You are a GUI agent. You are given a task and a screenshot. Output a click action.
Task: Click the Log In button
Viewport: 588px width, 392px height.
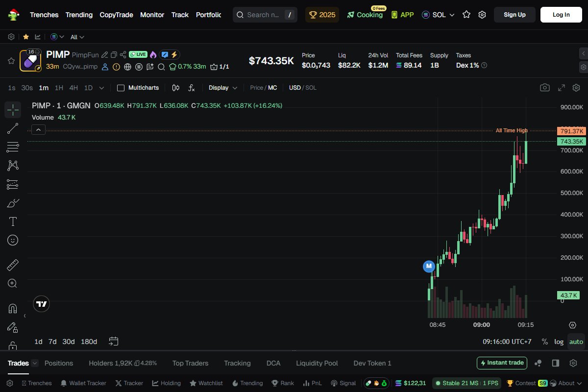[x=561, y=15]
